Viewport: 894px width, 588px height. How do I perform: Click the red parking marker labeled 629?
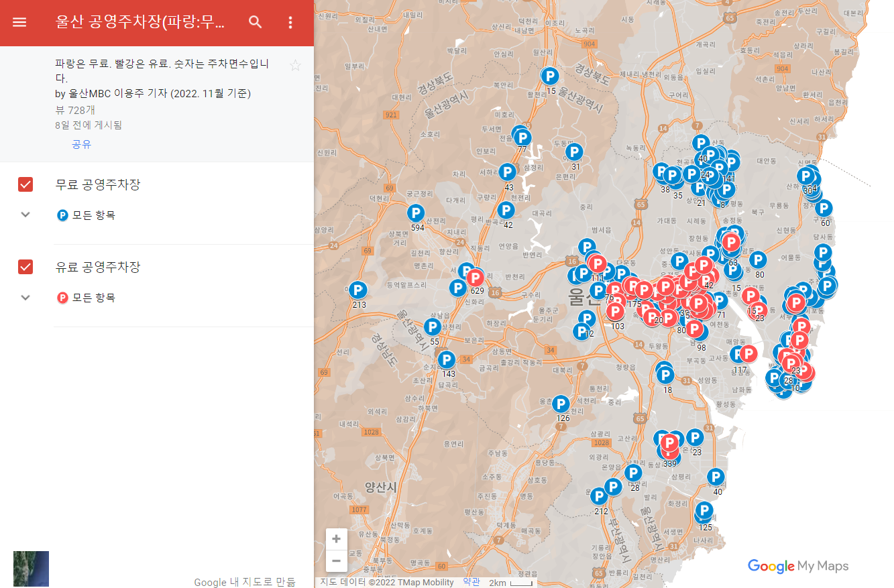(476, 277)
